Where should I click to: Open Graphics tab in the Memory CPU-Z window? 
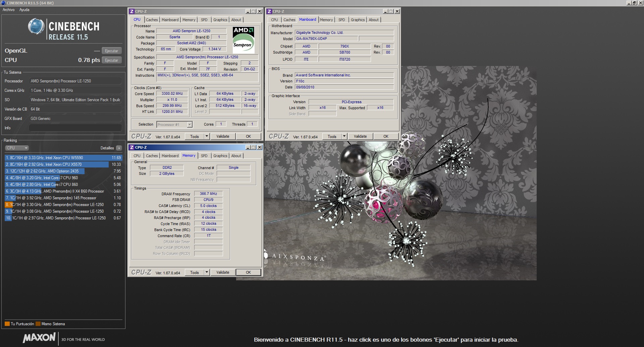point(220,156)
